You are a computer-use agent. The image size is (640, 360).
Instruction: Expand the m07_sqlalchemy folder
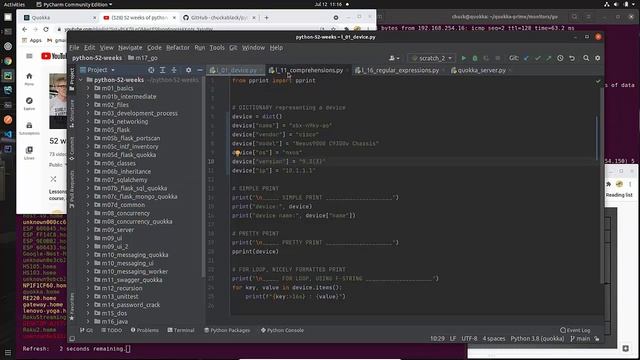click(x=88, y=180)
